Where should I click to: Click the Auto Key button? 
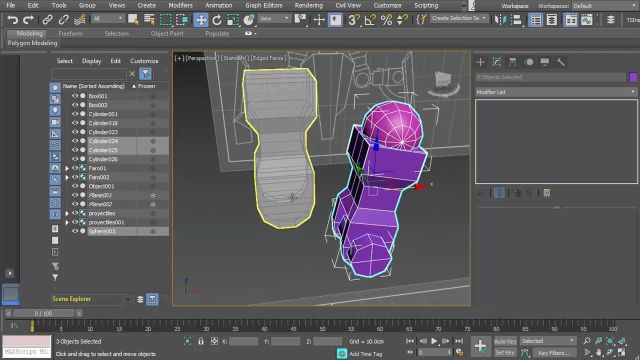tap(505, 341)
